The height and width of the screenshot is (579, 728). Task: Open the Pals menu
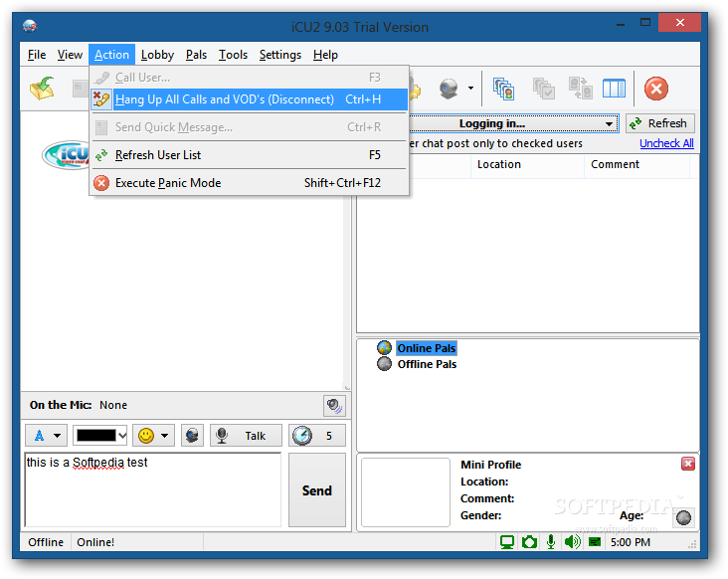coord(196,55)
